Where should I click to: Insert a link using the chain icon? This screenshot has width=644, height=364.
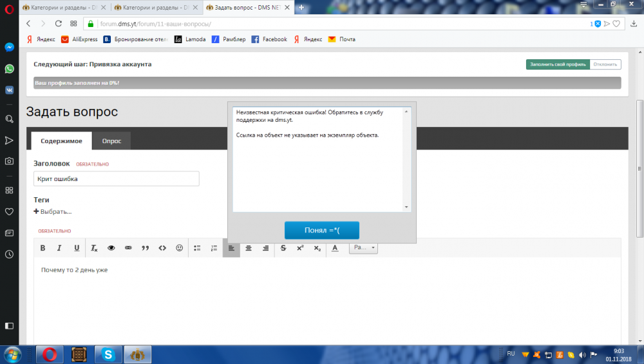pos(128,248)
